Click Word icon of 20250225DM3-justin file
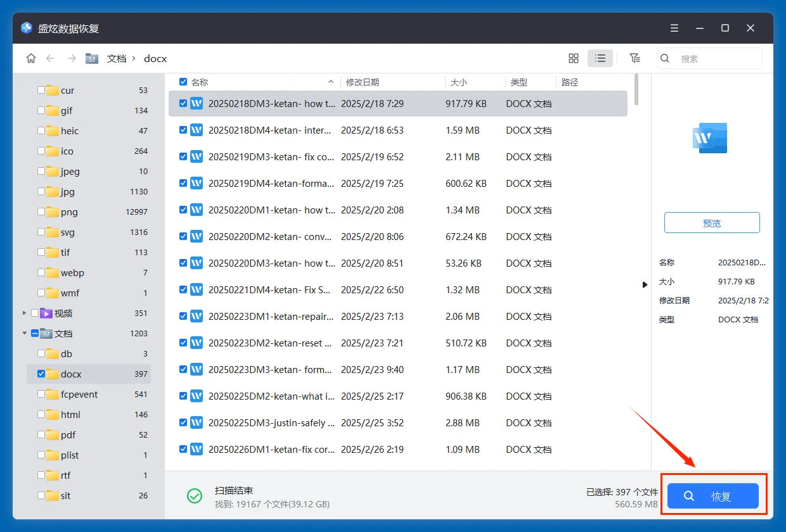 (x=196, y=422)
